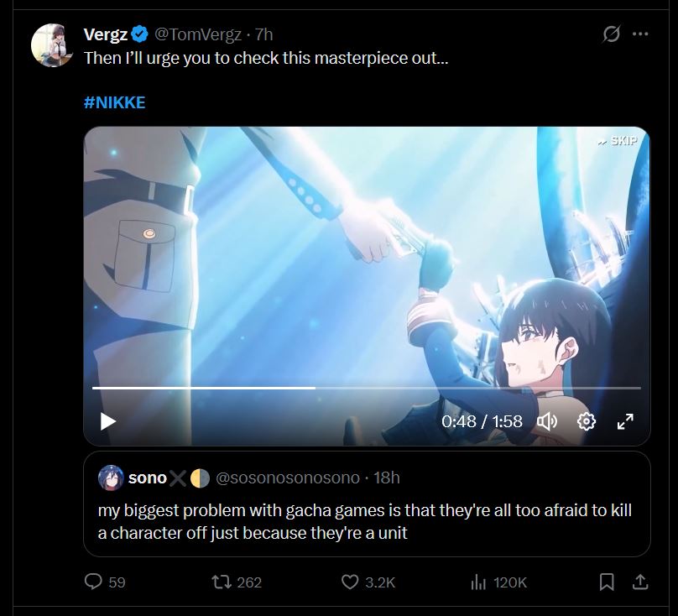Play the NIKKE video

click(108, 421)
